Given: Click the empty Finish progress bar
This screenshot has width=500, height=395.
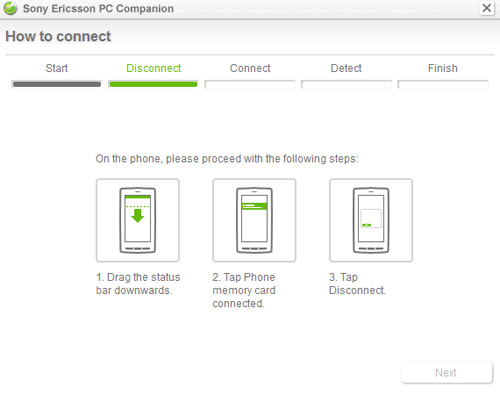Looking at the screenshot, I should click(443, 84).
